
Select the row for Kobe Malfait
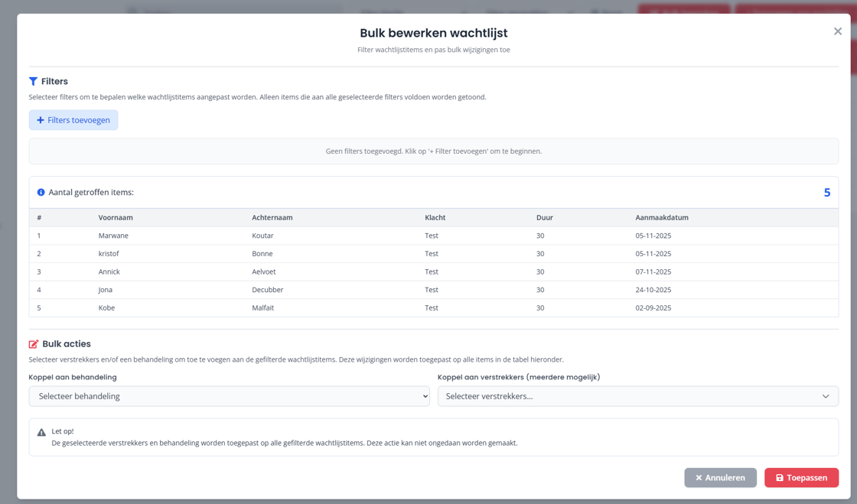pos(433,307)
